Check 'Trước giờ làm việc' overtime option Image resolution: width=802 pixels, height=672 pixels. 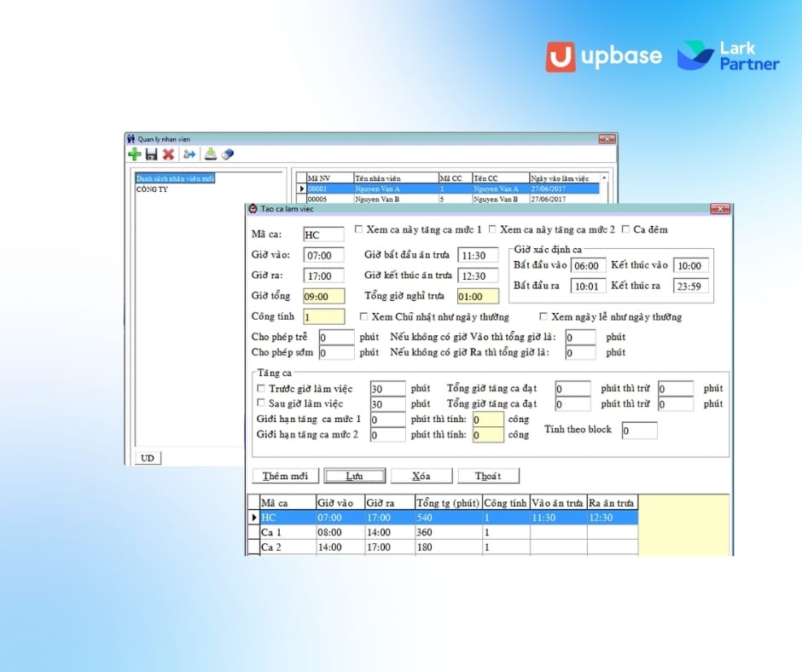(261, 388)
